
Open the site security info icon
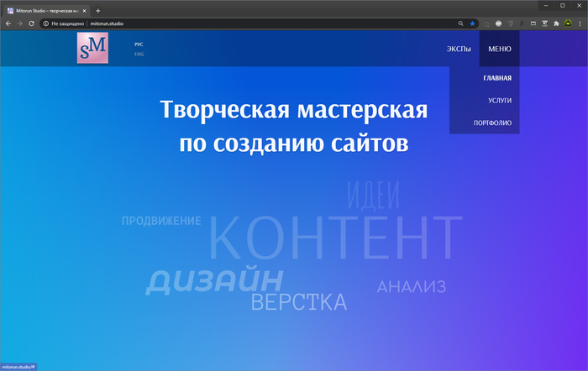(x=45, y=24)
